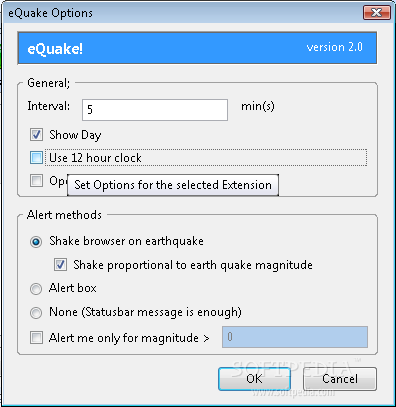Click the Set Options tooltip popup
The height and width of the screenshot is (407, 396).
[x=173, y=185]
